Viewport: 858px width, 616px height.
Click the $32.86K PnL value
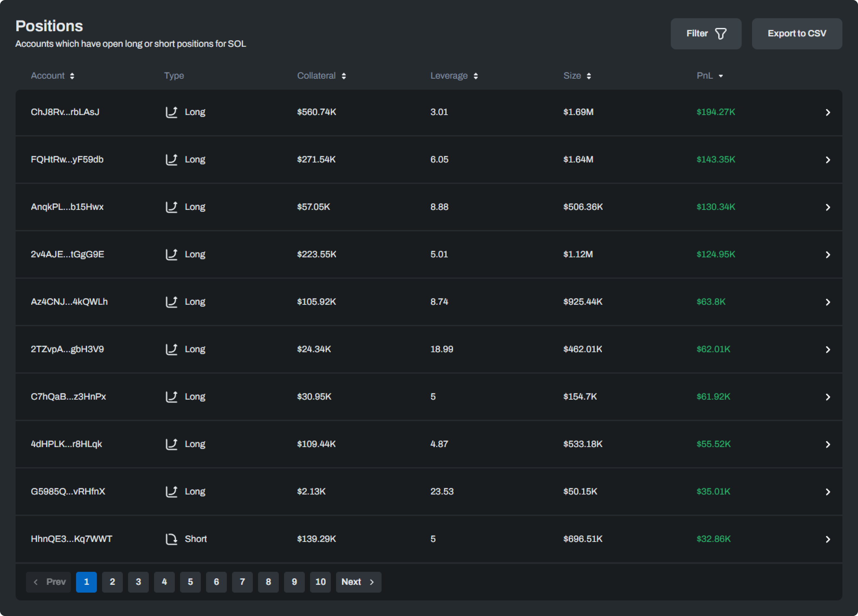pyautogui.click(x=713, y=539)
